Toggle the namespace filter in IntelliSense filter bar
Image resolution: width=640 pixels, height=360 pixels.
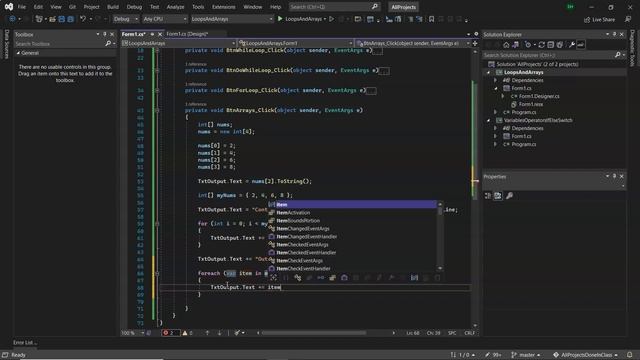tap(286, 278)
